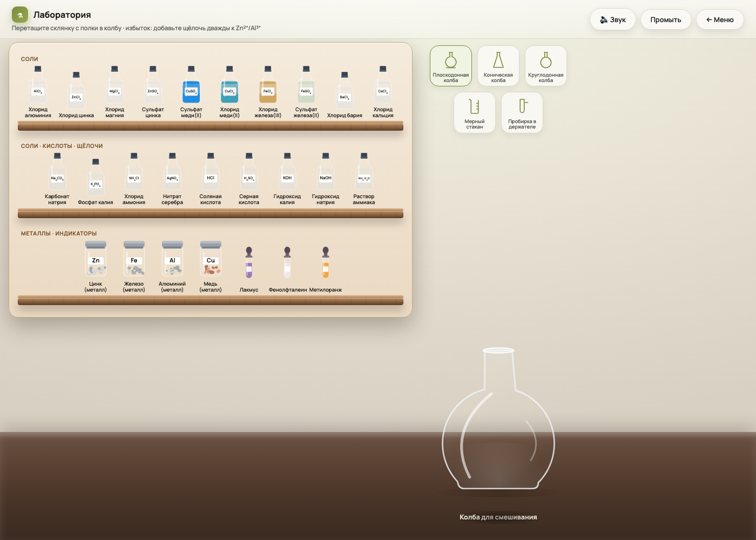Choose the blue copper sulfate CuSO4 bottle

(x=191, y=85)
